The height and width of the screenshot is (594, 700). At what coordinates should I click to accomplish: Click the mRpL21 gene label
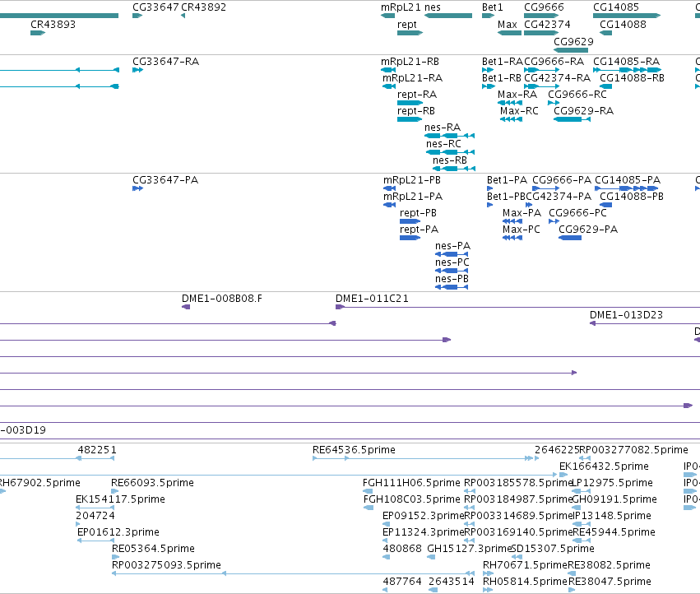(x=401, y=7)
